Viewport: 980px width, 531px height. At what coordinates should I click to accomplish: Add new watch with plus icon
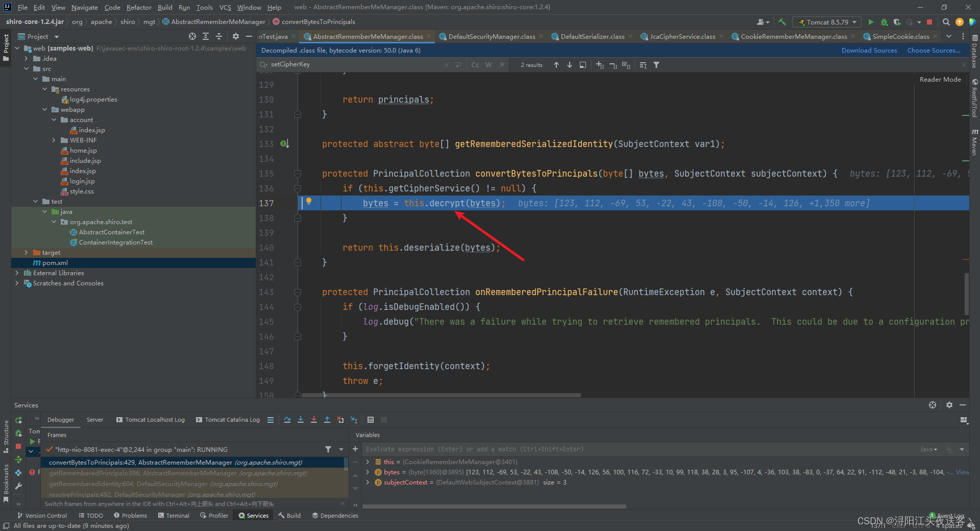(355, 449)
